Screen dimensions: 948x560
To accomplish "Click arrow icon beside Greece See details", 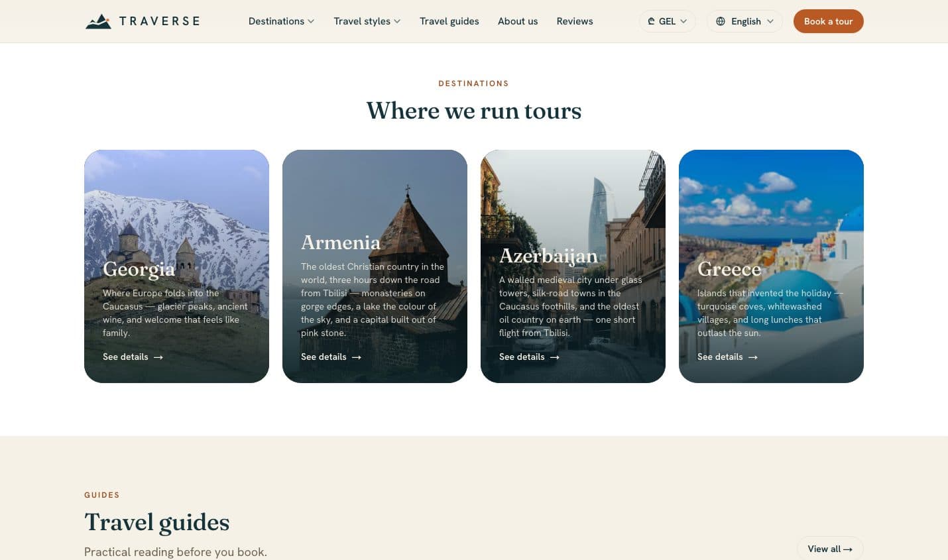I will [x=753, y=357].
